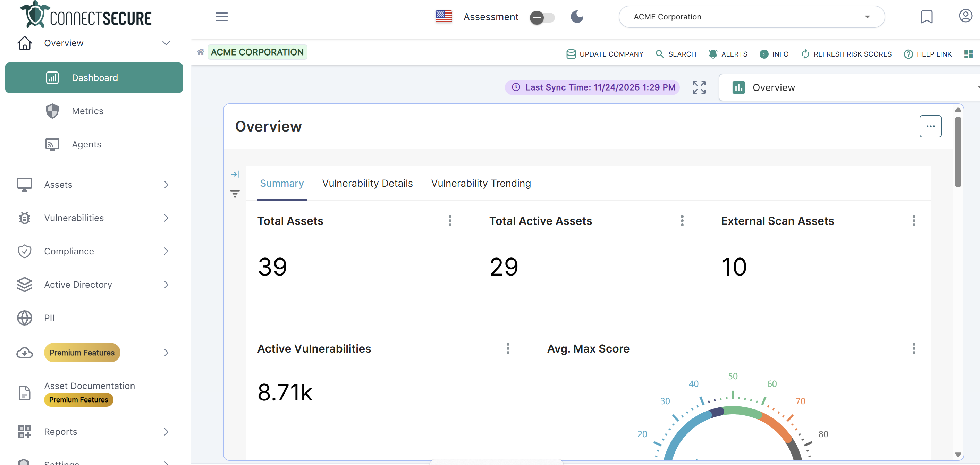Screen dimensions: 980x465
Task: Switch to Vulnerability Trending tab
Action: click(481, 184)
